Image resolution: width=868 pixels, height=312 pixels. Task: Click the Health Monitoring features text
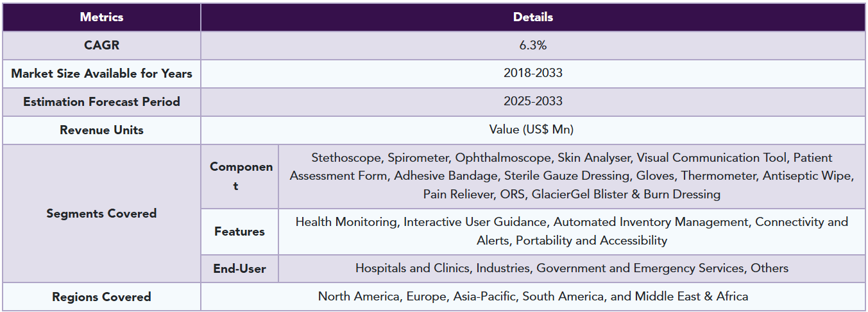[571, 231]
